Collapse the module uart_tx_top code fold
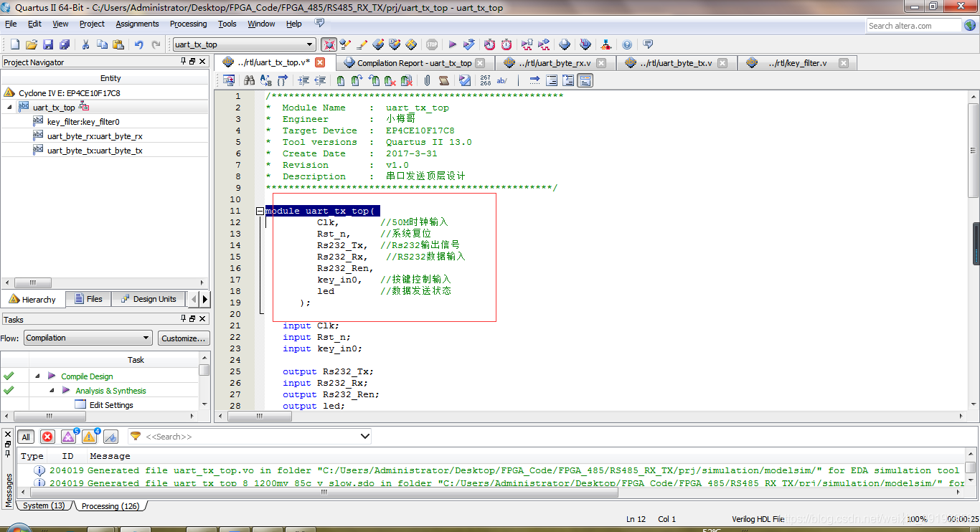This screenshot has width=980, height=532. click(260, 211)
